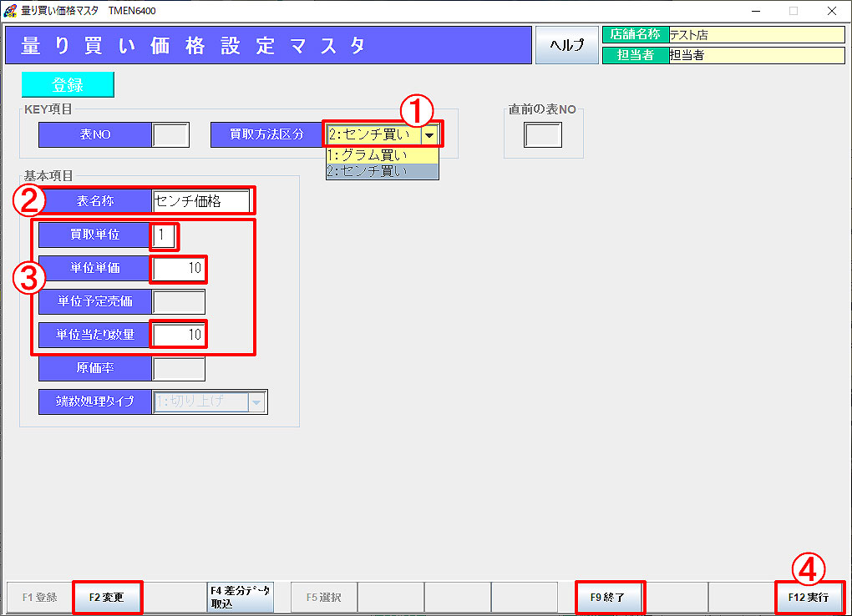Click the 端数処理タイプ label

click(95, 402)
